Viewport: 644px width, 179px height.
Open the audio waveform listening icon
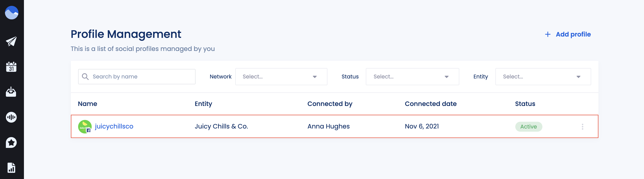pyautogui.click(x=11, y=117)
